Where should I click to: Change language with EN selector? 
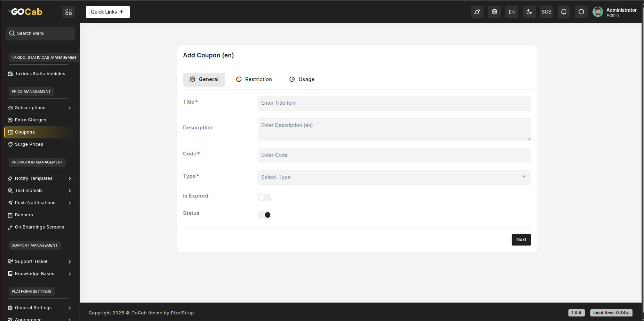(x=512, y=12)
